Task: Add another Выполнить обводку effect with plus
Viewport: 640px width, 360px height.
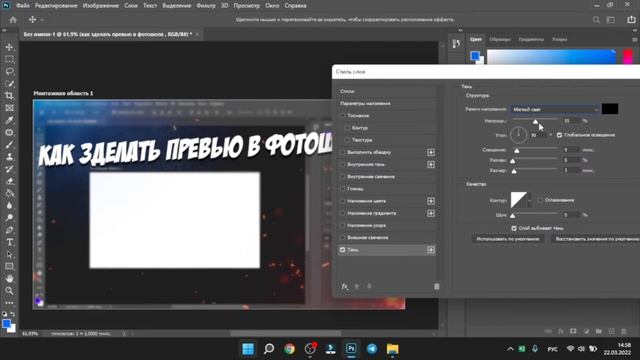Action: 431,152
